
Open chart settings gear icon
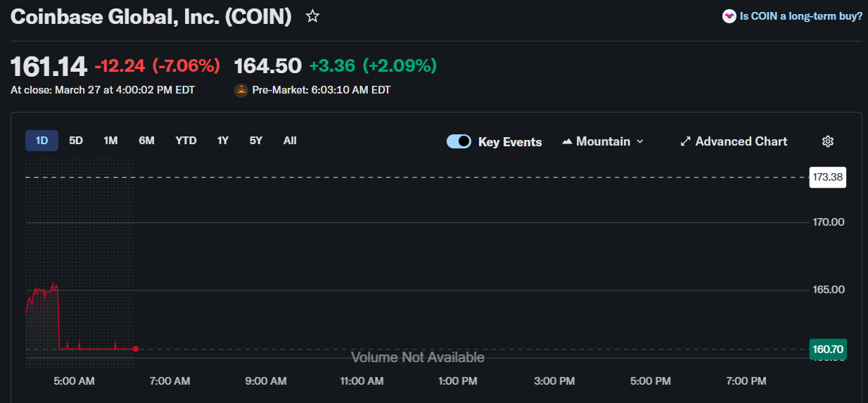pyautogui.click(x=828, y=141)
